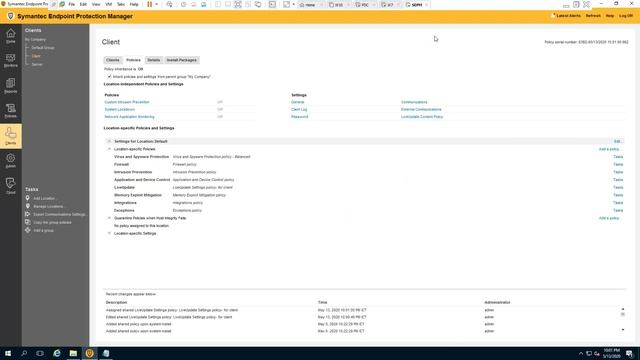This screenshot has width=640, height=360.
Task: Collapse Settings for Location: Default section
Action: point(109,141)
